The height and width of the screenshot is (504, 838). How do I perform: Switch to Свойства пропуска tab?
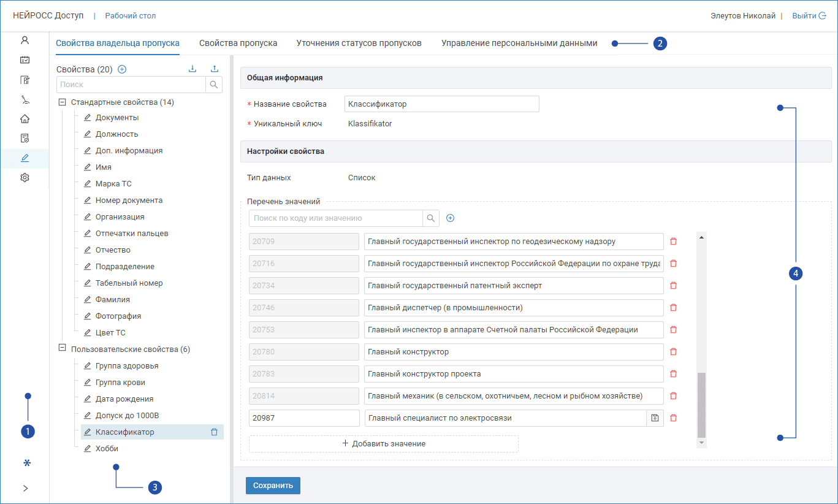[238, 44]
